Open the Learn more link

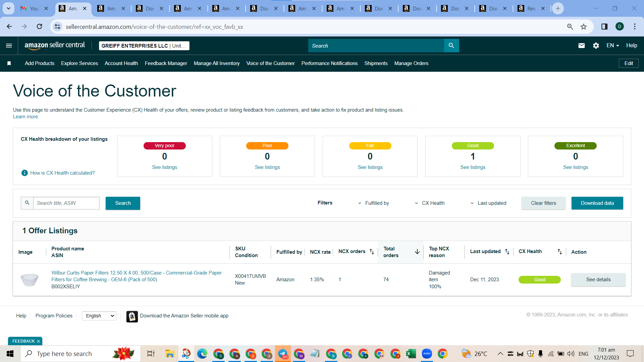25,117
